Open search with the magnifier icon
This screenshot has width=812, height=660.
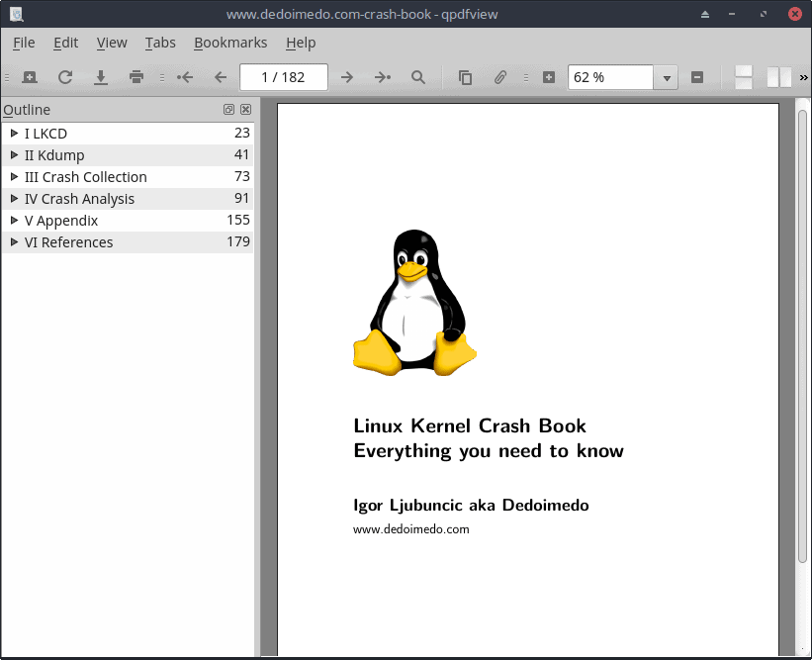418,77
